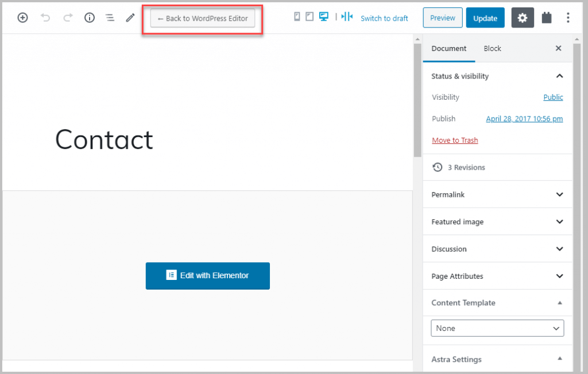Click Edit with Elementor button
Screen dimensions: 588x374
point(208,276)
